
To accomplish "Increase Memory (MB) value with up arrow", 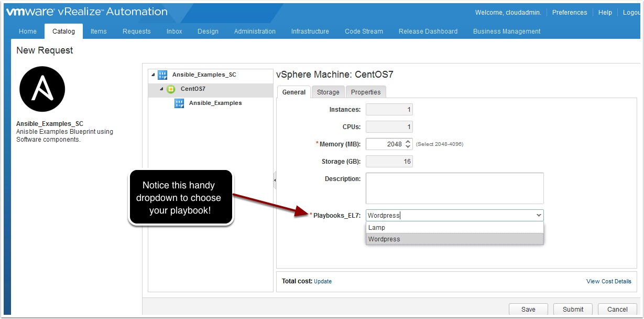I will 408,141.
